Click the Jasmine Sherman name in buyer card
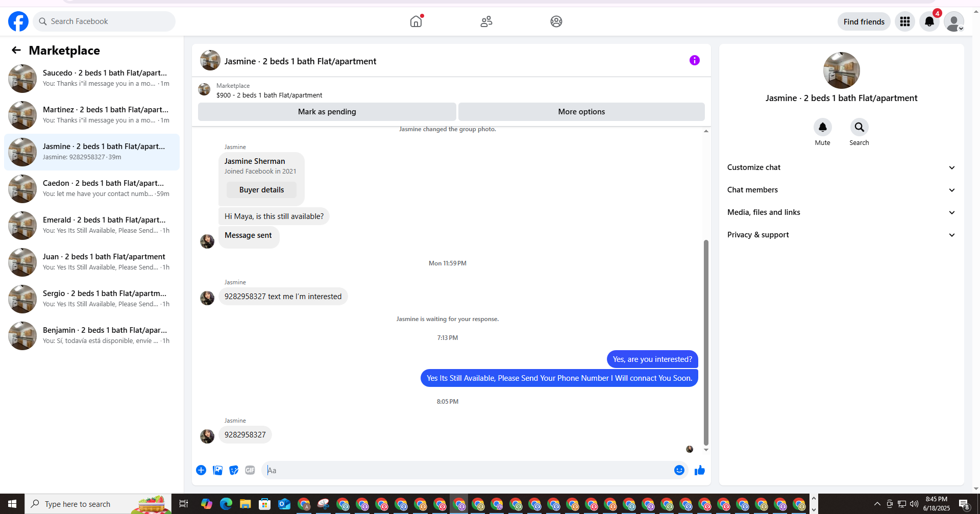 (x=255, y=161)
